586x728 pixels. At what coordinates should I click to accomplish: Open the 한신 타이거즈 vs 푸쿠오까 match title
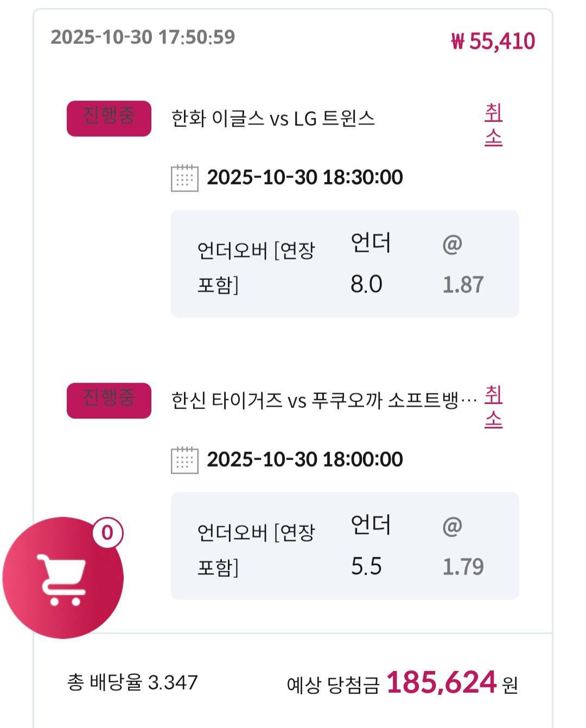(323, 401)
